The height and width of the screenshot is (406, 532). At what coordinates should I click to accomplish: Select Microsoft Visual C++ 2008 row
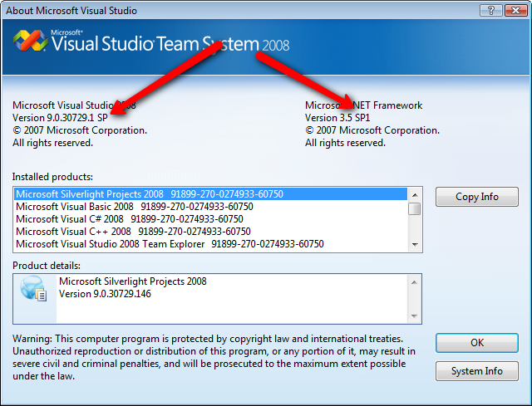coord(210,232)
